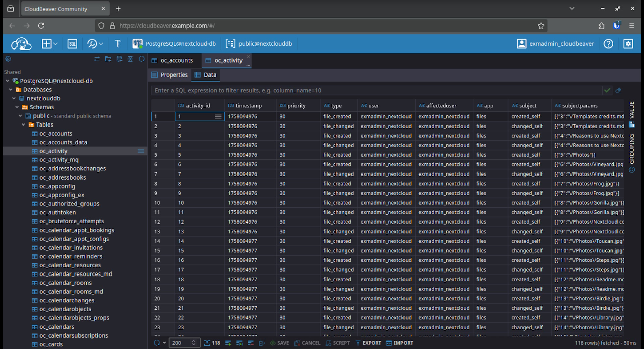The width and height of the screenshot is (644, 349).
Task: Open the navigator settings gear
Action: 8,59
